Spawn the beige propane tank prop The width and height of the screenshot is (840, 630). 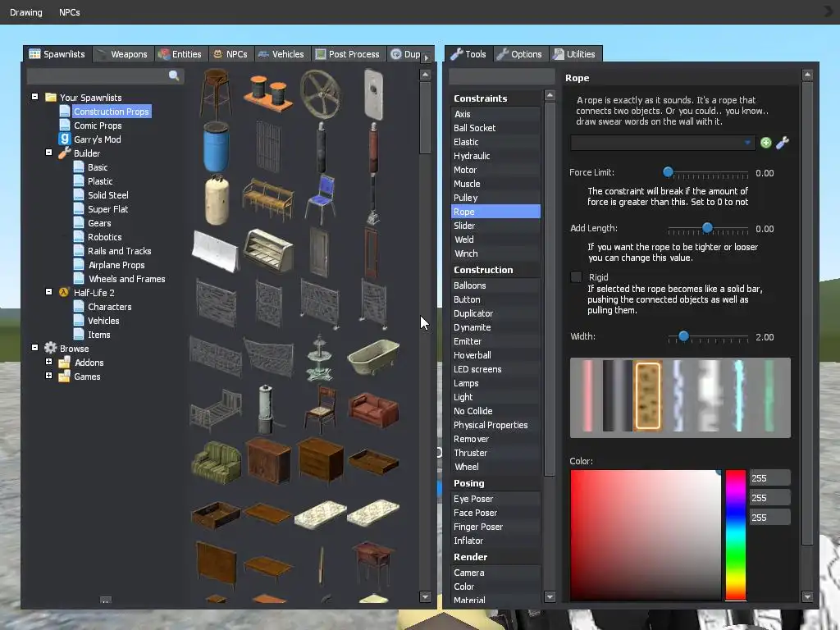[x=217, y=200]
